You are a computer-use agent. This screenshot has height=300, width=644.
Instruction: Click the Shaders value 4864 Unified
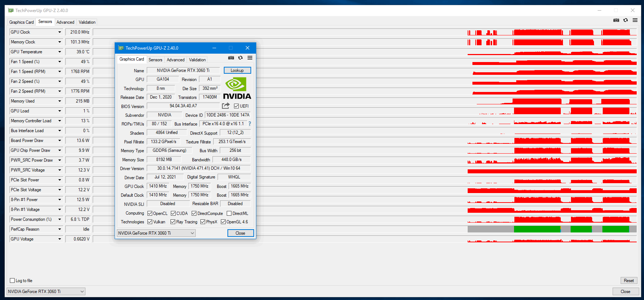pos(167,132)
